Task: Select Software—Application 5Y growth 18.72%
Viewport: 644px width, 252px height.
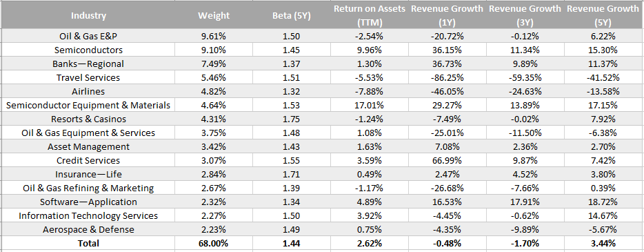Action: click(x=603, y=202)
